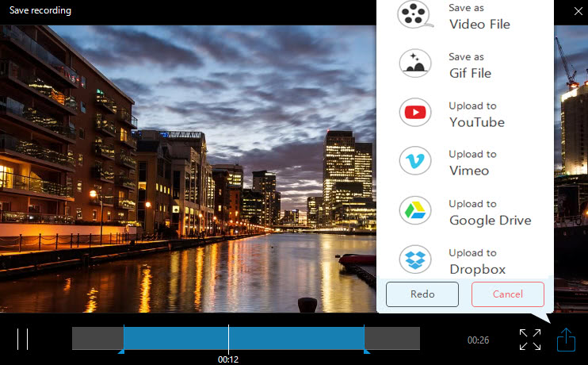Screen dimensions: 588x365
Task: Click the Vimeo logo icon
Action: point(414,161)
